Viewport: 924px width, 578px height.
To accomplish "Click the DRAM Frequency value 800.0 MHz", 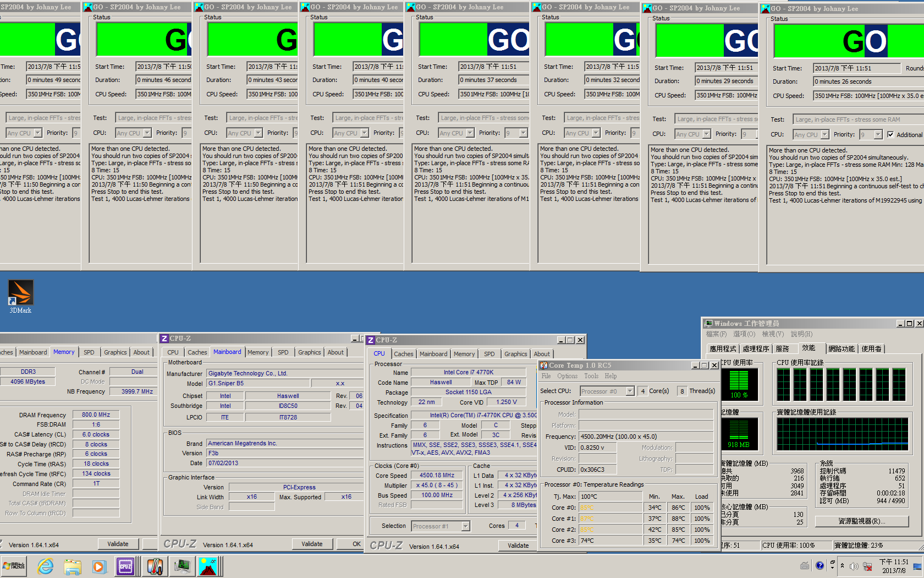I will pyautogui.click(x=96, y=415).
